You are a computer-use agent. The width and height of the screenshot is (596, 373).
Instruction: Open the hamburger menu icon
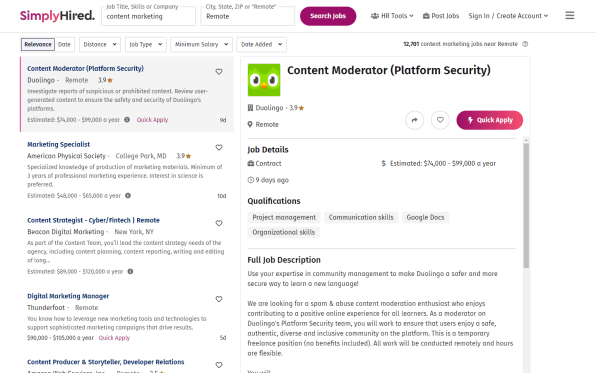pyautogui.click(x=569, y=16)
